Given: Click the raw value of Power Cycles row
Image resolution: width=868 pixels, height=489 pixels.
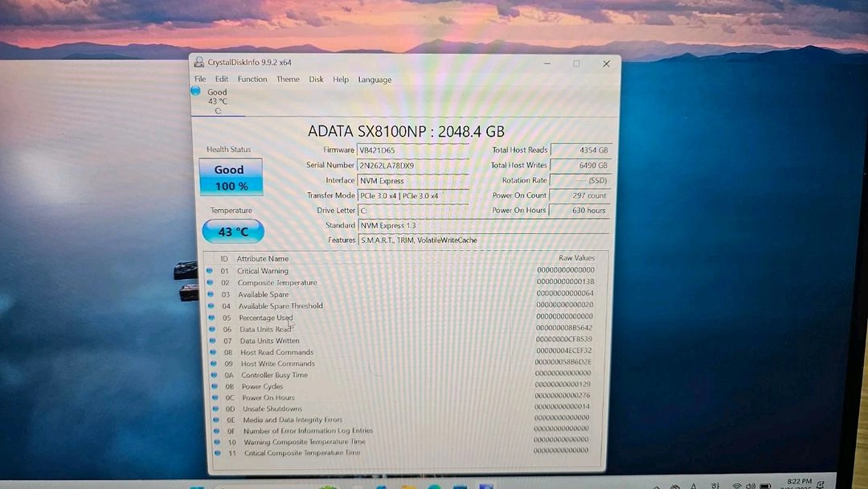Looking at the screenshot, I should (x=563, y=384).
